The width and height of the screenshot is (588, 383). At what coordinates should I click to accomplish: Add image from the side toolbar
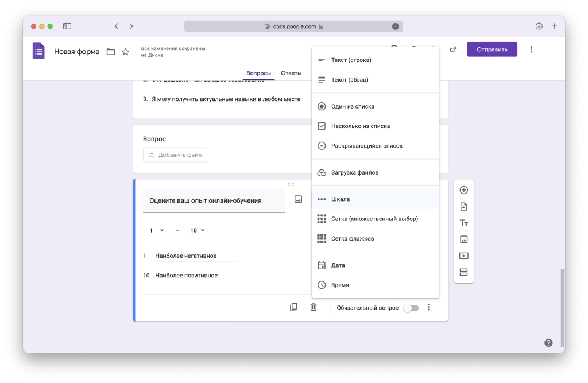coord(463,239)
